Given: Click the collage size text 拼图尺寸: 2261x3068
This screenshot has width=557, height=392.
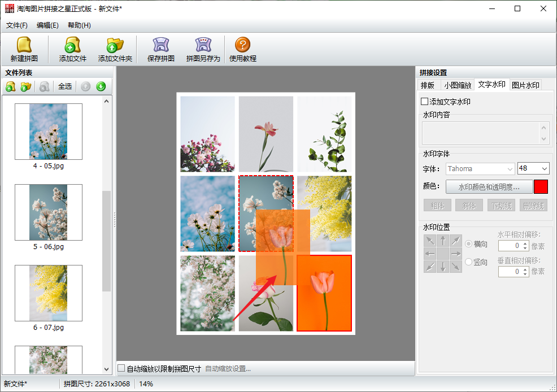Looking at the screenshot, I should point(97,384).
